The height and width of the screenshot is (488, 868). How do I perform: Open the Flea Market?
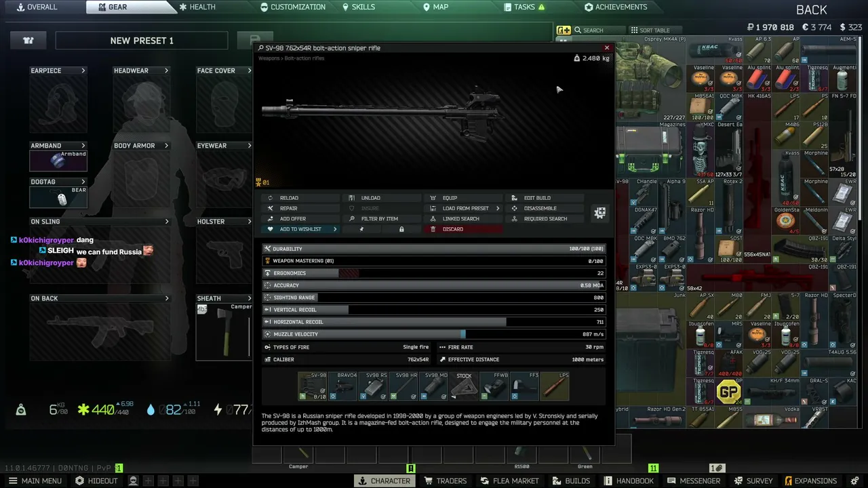[509, 481]
